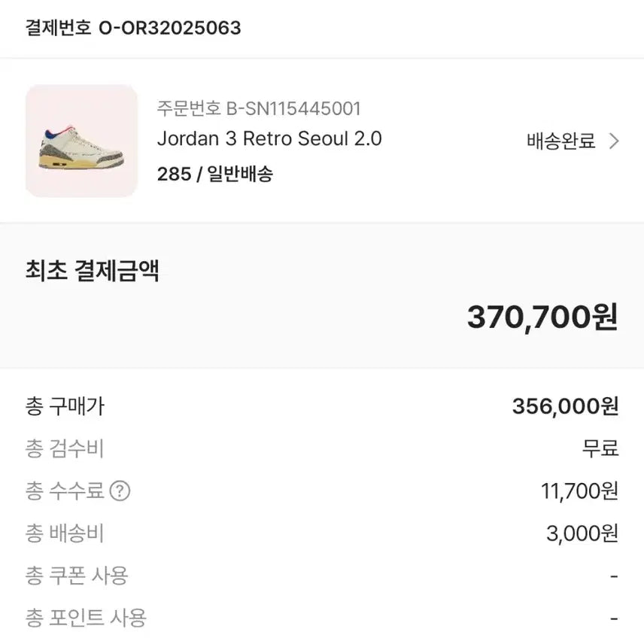The image size is (644, 644).
Task: Select the 11,700원 fee amount
Action: click(x=576, y=491)
